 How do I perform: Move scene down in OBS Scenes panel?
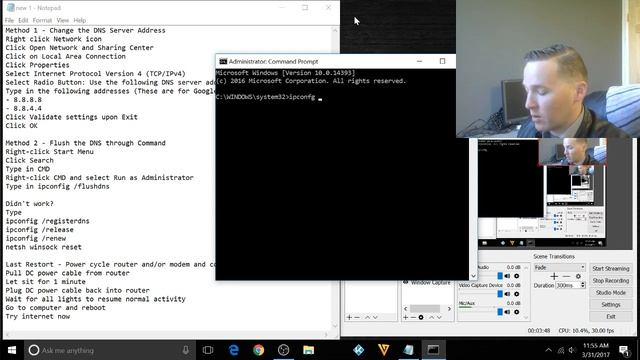pyautogui.click(x=375, y=317)
